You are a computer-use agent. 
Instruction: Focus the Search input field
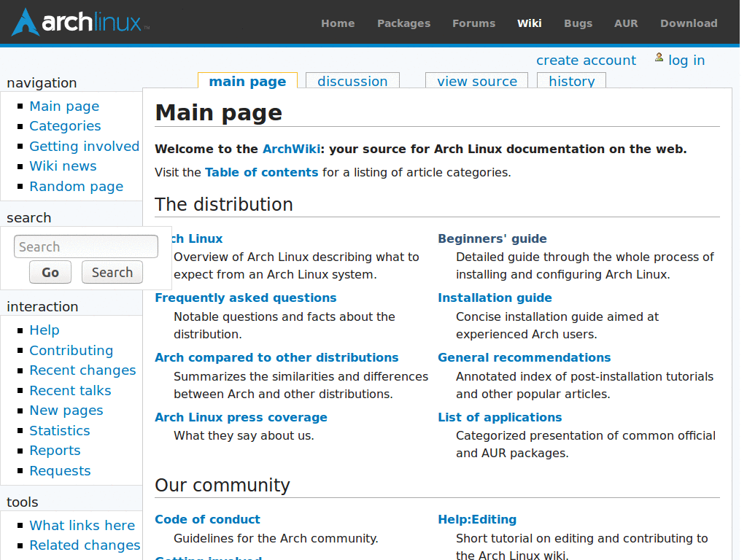pyautogui.click(x=86, y=246)
